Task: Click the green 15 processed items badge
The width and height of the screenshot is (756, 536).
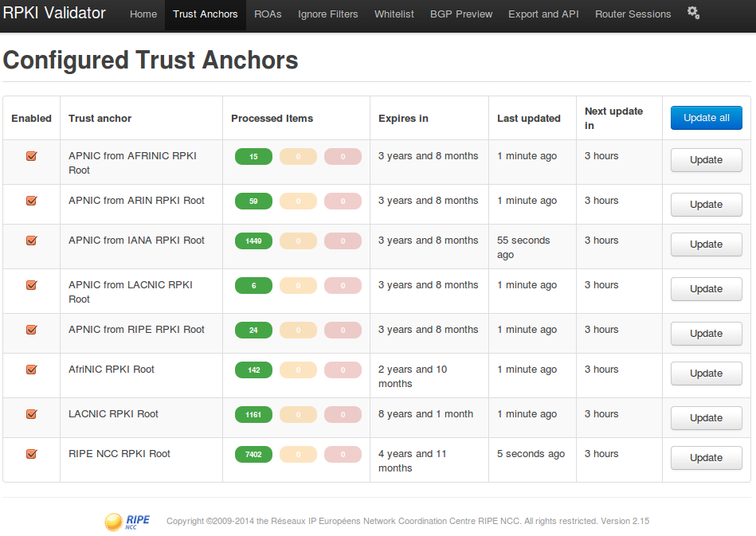Action: tap(253, 157)
